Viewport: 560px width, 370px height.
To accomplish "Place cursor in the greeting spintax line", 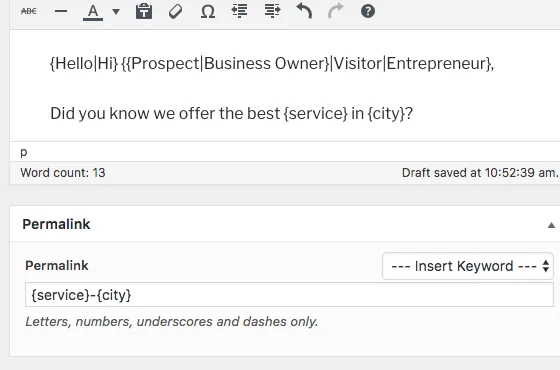I will (272, 64).
